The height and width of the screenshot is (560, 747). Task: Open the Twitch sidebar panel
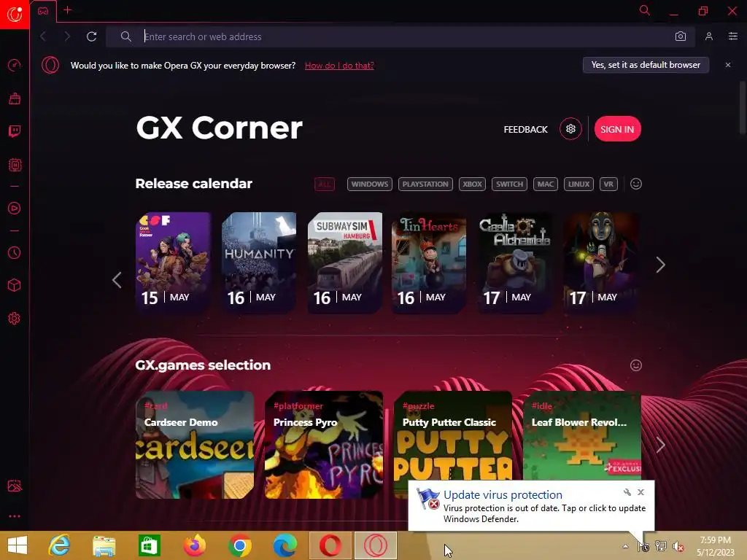click(15, 131)
